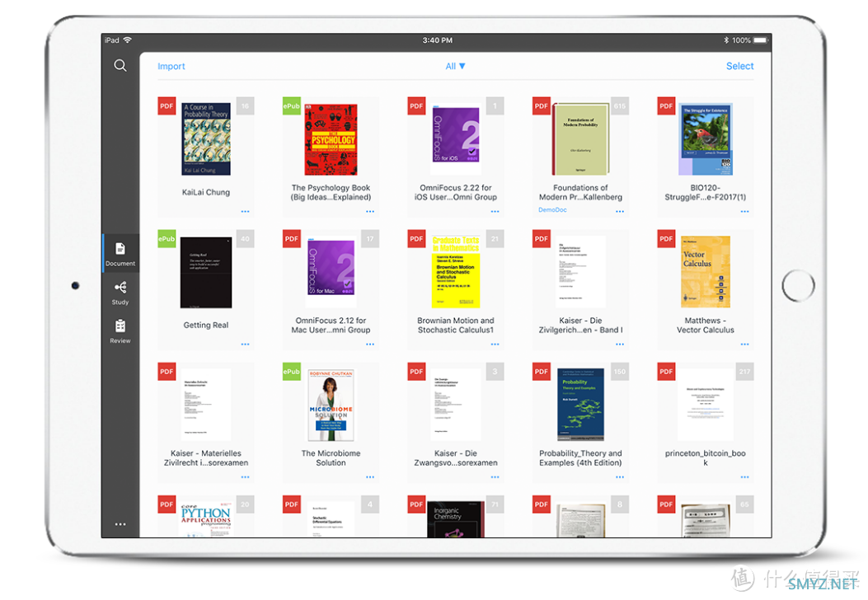Open the search magnifier in the sidebar

(x=120, y=66)
